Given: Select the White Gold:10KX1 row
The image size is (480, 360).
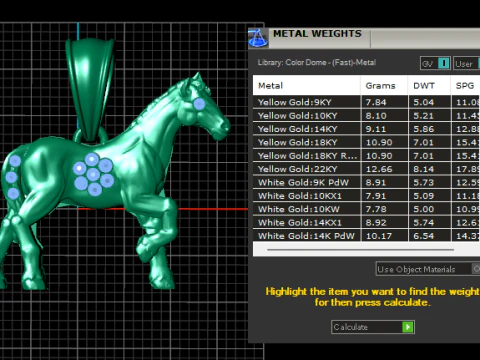Looking at the screenshot, I should (366, 196).
